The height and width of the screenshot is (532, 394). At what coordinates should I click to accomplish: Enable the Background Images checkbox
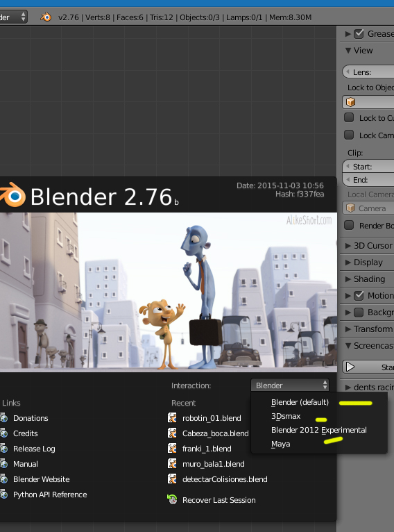point(359,312)
